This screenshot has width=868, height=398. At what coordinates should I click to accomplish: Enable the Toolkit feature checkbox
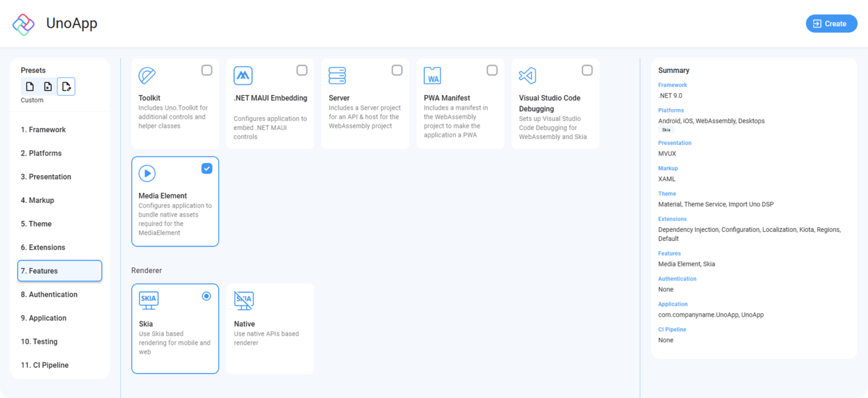click(207, 70)
